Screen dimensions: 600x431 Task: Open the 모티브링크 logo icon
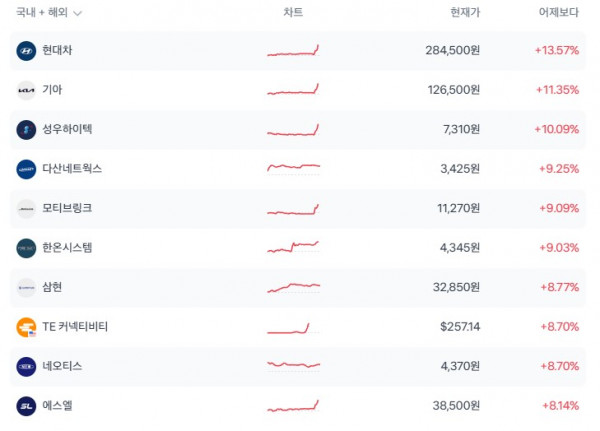[26, 208]
